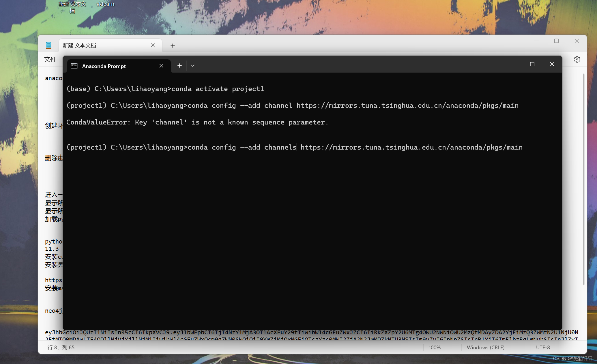Image resolution: width=597 pixels, height=364 pixels.
Task: Click the Notepad app icon in title bar
Action: (48, 45)
